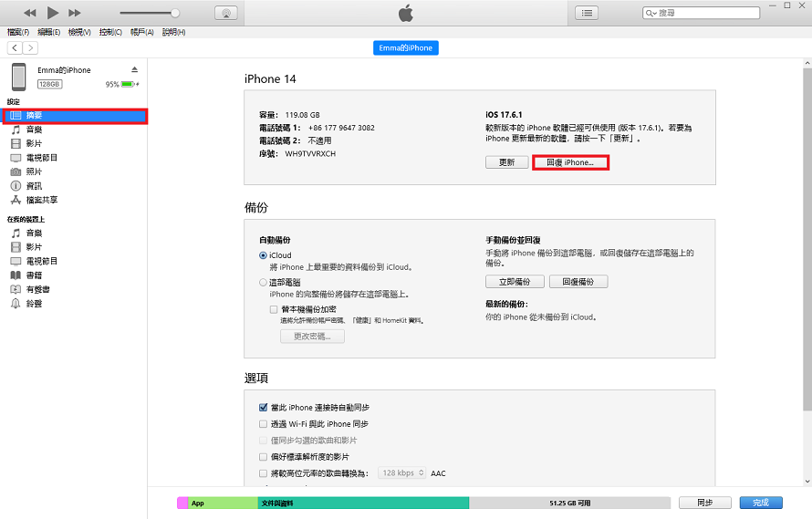Click the 回復 iPhone... button
The height and width of the screenshot is (519, 812).
[570, 162]
